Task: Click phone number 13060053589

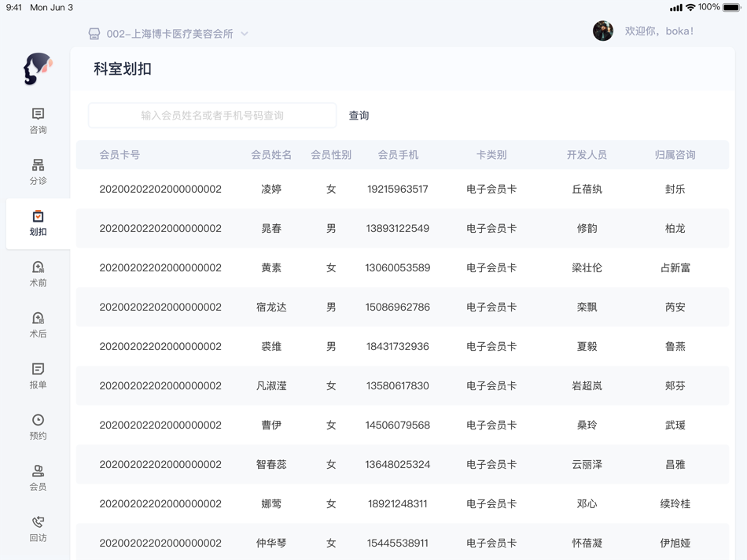Action: (397, 267)
